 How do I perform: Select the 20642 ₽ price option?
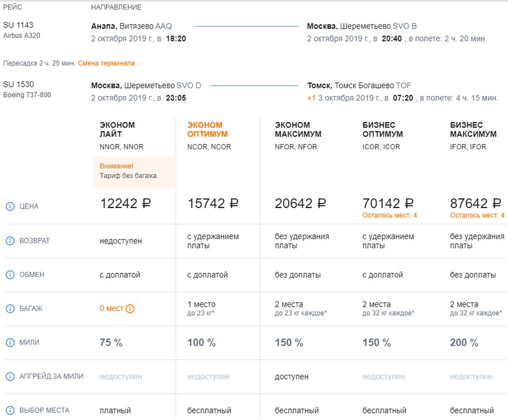[300, 204]
